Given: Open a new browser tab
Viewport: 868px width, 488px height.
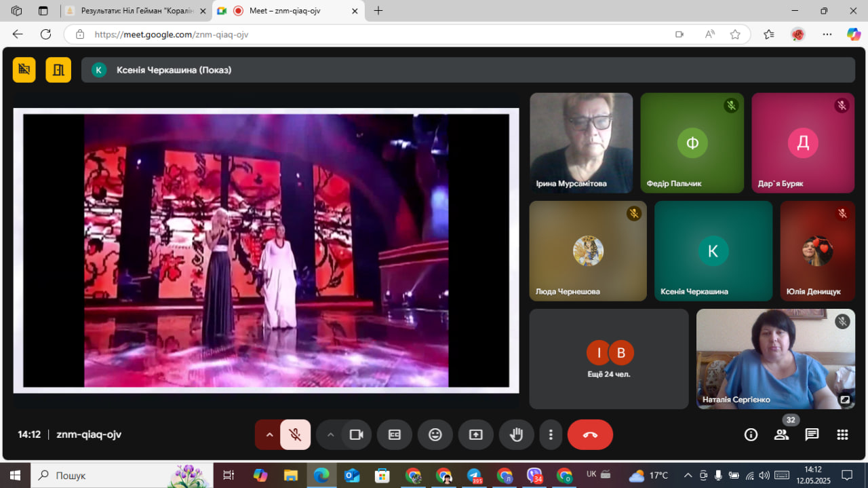Looking at the screenshot, I should 378,11.
